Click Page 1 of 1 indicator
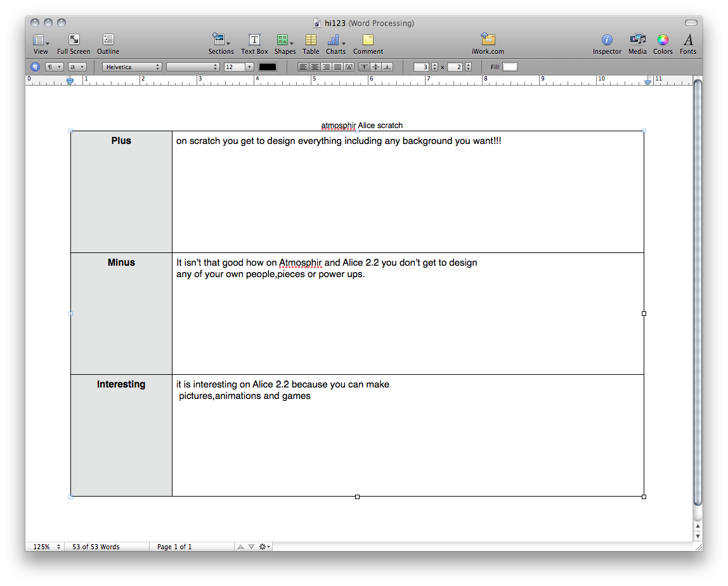Image resolution: width=728 pixels, height=586 pixels. (x=174, y=547)
